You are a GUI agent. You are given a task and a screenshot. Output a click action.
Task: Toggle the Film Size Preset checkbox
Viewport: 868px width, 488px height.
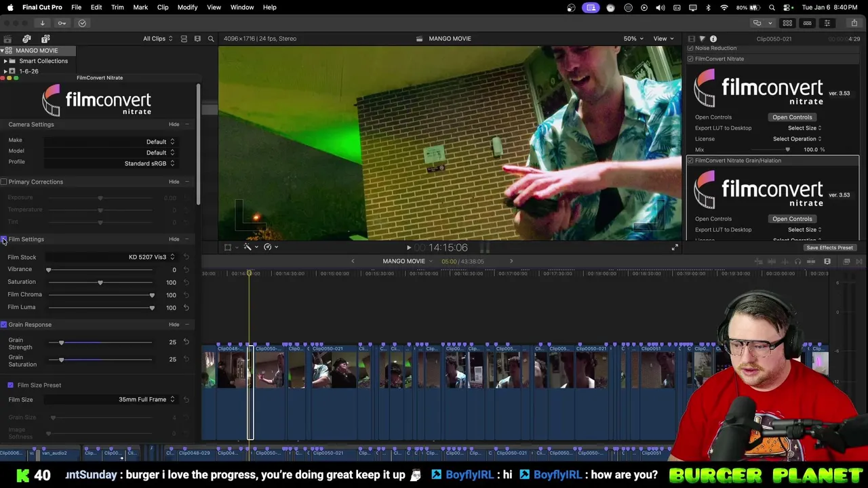click(x=10, y=385)
